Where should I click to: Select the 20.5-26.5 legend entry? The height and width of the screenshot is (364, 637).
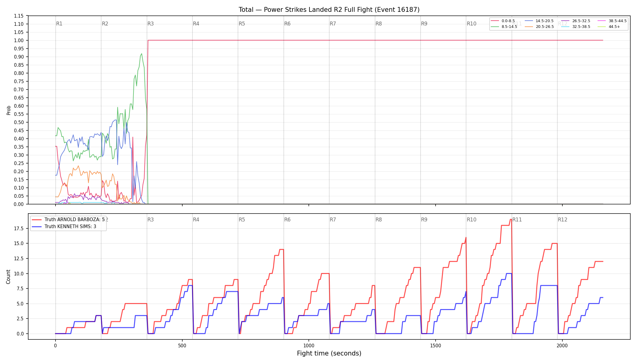tap(539, 27)
